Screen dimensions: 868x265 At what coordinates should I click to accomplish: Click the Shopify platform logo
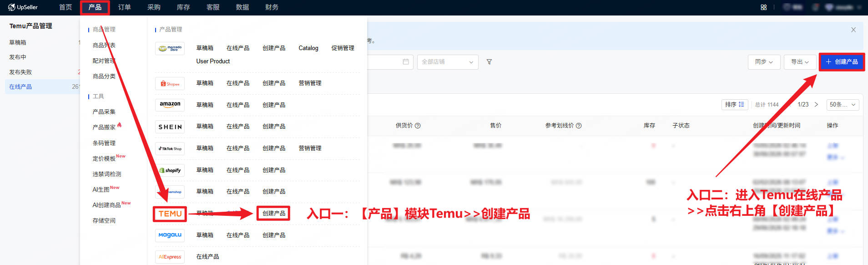click(170, 170)
